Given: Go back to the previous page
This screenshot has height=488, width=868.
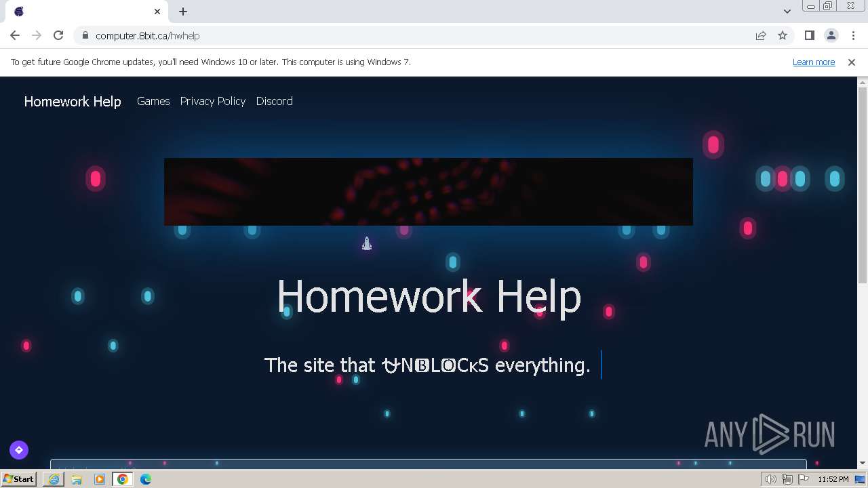Looking at the screenshot, I should coord(15,35).
